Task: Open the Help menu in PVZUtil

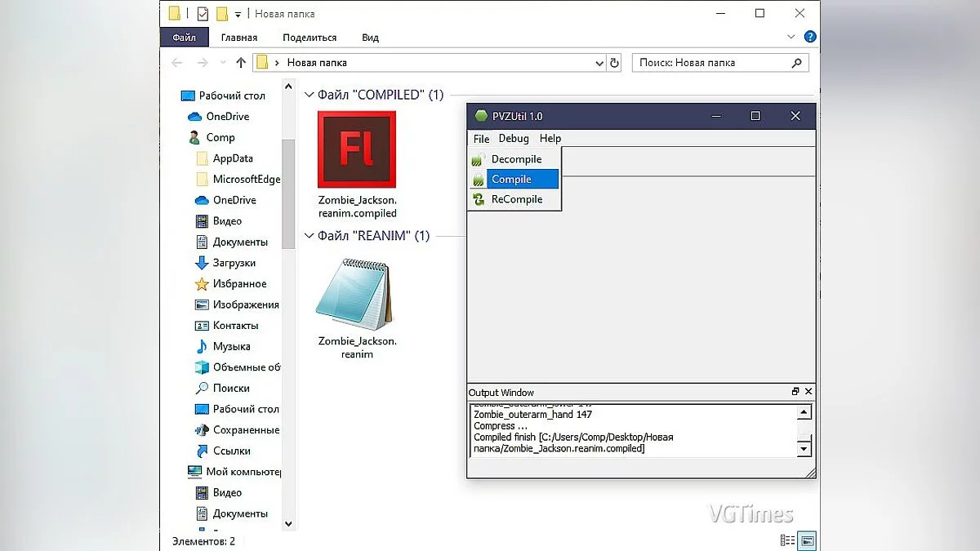Action: [x=550, y=139]
